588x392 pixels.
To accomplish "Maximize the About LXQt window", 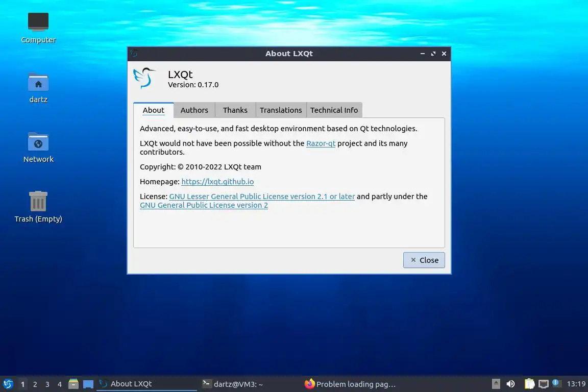I will [x=433, y=54].
